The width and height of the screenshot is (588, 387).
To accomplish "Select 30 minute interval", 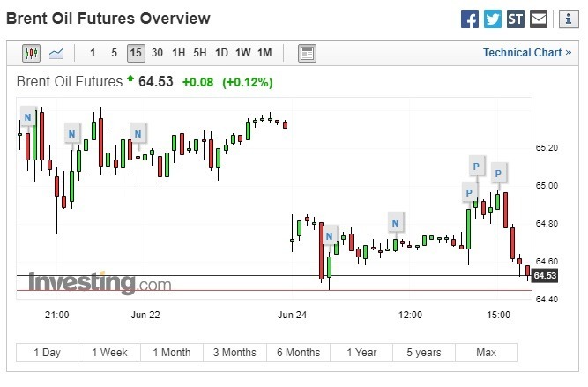I will pyautogui.click(x=157, y=53).
